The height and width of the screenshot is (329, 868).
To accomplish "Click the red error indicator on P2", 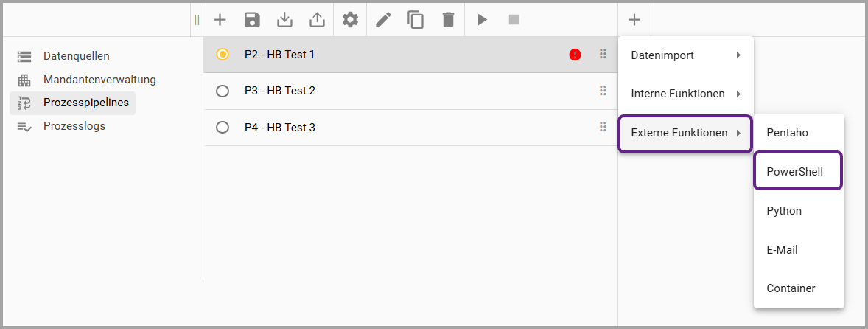I will (575, 55).
